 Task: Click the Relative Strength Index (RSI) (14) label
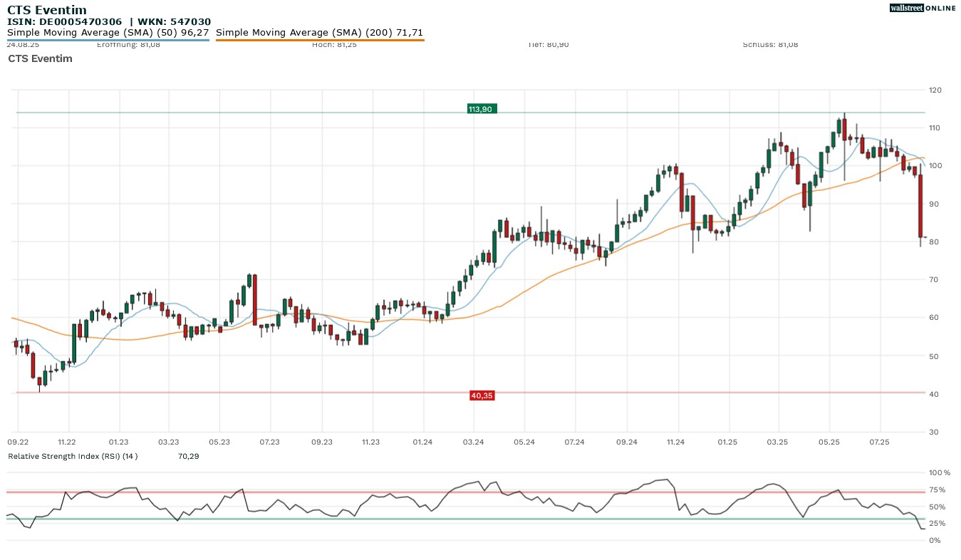tap(73, 456)
